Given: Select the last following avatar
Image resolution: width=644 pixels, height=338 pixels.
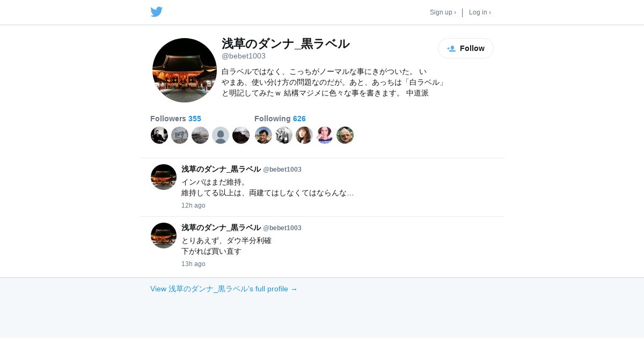Looking at the screenshot, I should 345,135.
